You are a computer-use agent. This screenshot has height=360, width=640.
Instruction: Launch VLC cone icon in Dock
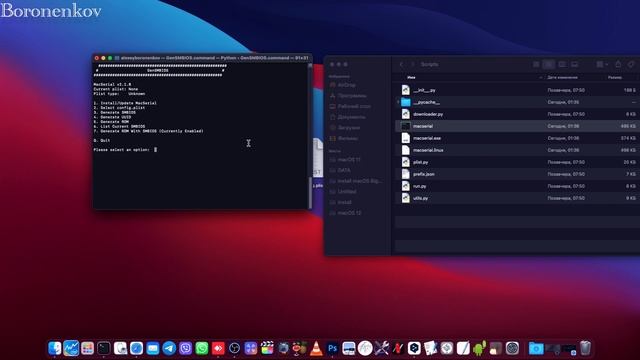[316, 348]
